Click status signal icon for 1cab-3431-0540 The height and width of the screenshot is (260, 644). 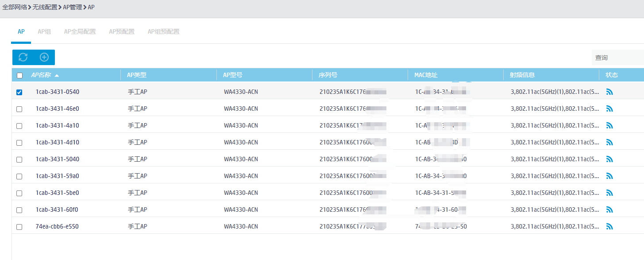pyautogui.click(x=609, y=92)
